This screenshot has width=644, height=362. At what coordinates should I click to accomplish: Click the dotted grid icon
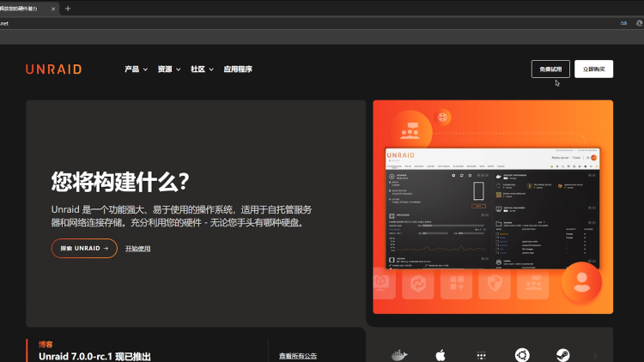[x=482, y=355]
